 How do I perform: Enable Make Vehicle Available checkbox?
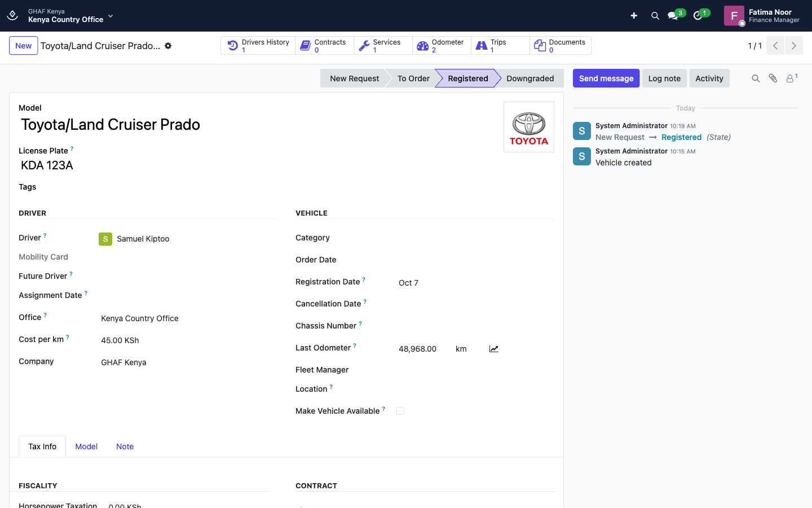pyautogui.click(x=400, y=411)
